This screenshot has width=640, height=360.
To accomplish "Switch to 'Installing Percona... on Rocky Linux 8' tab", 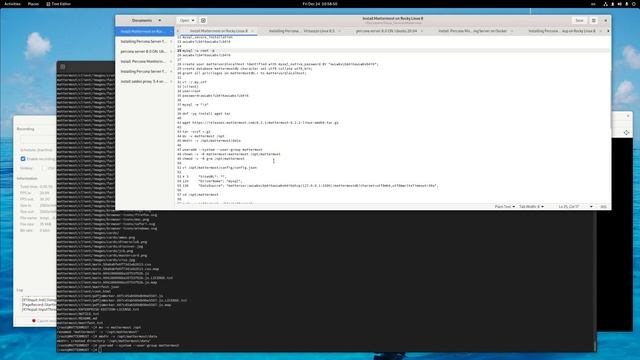I will pos(562,31).
